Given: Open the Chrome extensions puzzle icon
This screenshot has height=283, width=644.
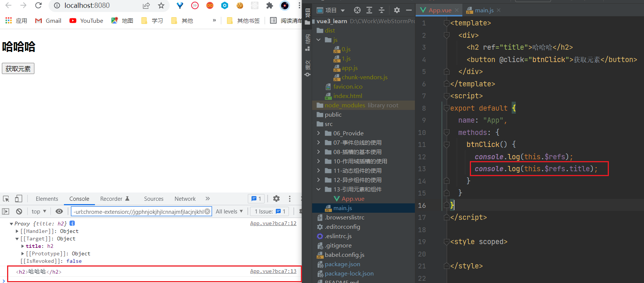Looking at the screenshot, I should [269, 5].
